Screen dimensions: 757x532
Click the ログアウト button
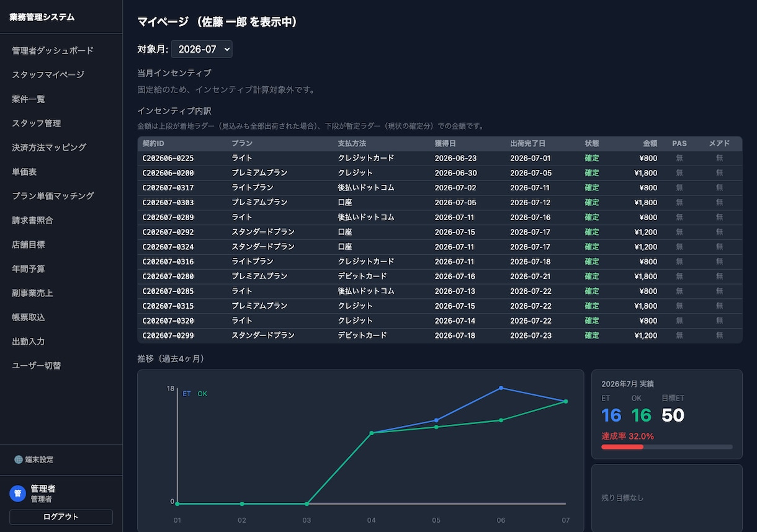click(x=61, y=516)
